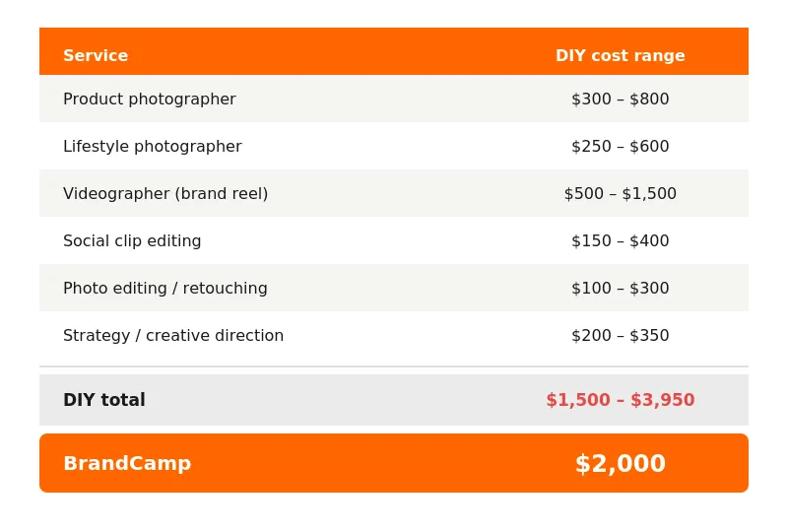Select the Product photographer row label

tap(150, 100)
